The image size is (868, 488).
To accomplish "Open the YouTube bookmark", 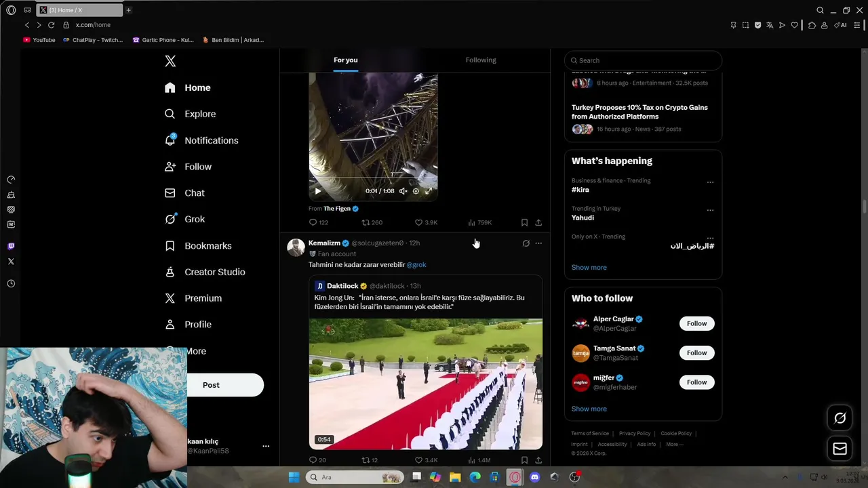I will (x=39, y=40).
